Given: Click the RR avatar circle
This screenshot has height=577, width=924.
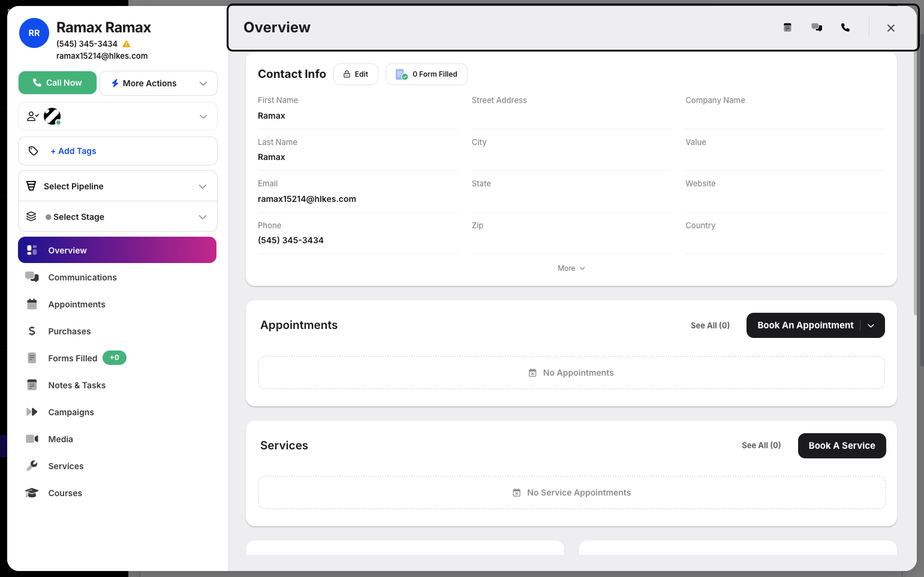Looking at the screenshot, I should click(x=34, y=33).
